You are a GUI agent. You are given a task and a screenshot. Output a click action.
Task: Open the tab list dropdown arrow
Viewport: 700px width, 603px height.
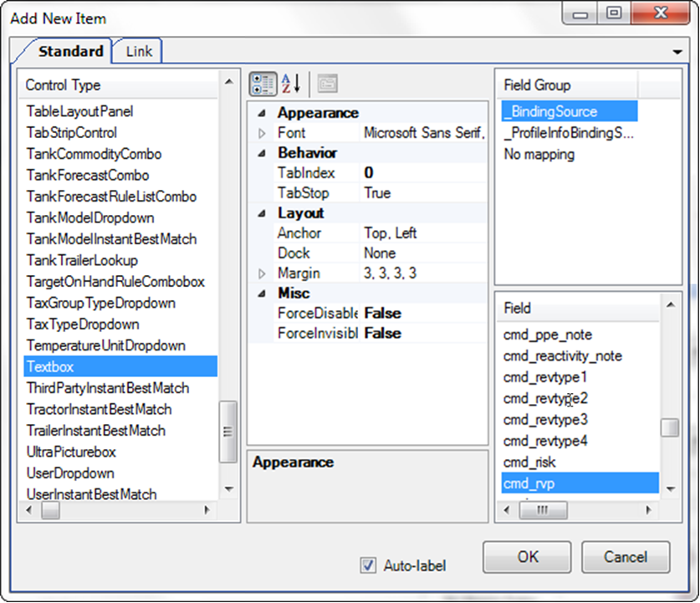pyautogui.click(x=677, y=52)
